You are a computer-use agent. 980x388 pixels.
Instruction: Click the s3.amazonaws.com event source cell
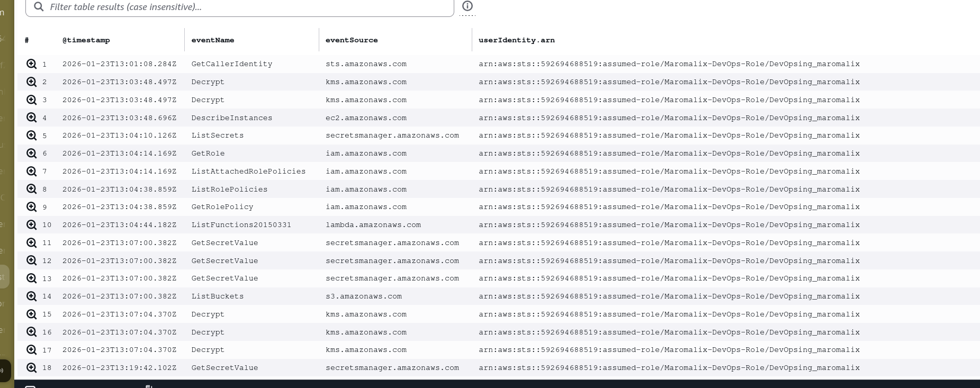pos(363,296)
